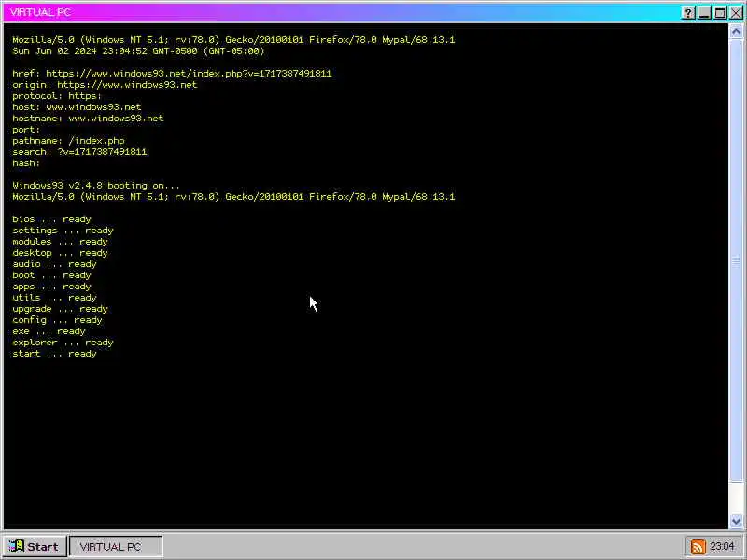Screen dimensions: 747x560
Task: Click the 'exe ... ready' line
Action: (x=49, y=331)
